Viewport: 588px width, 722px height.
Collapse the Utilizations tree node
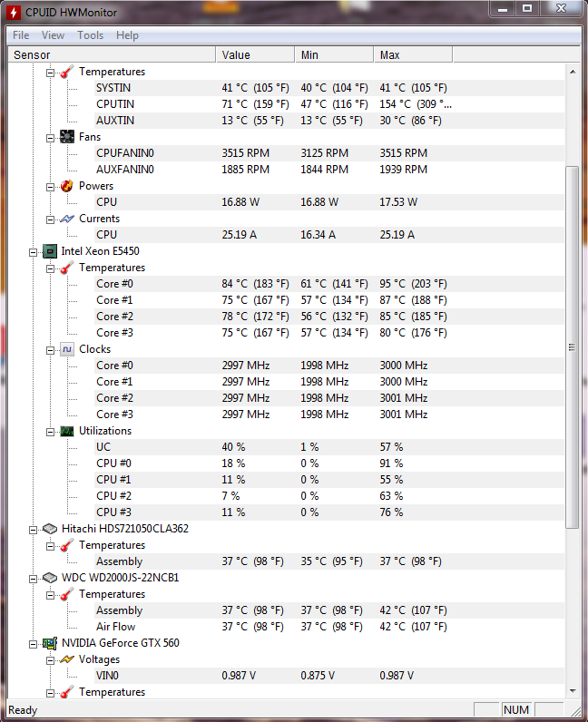pyautogui.click(x=51, y=431)
